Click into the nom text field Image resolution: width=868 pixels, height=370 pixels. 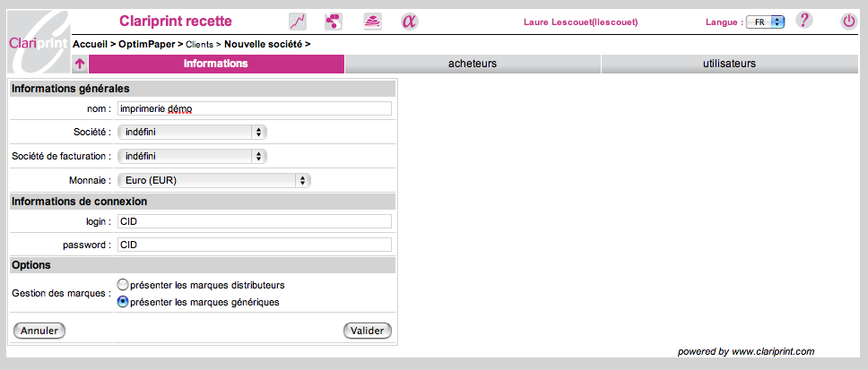255,108
